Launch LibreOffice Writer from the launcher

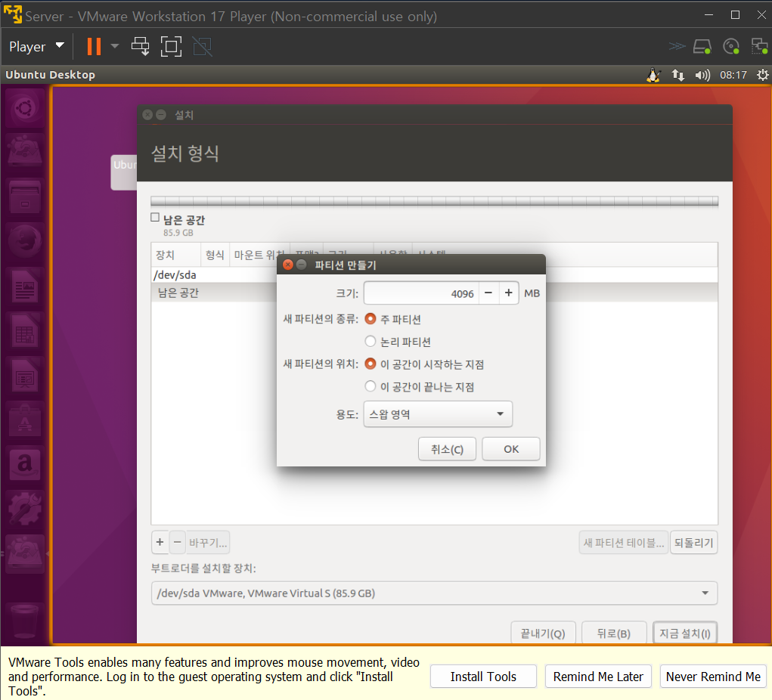tap(25, 286)
